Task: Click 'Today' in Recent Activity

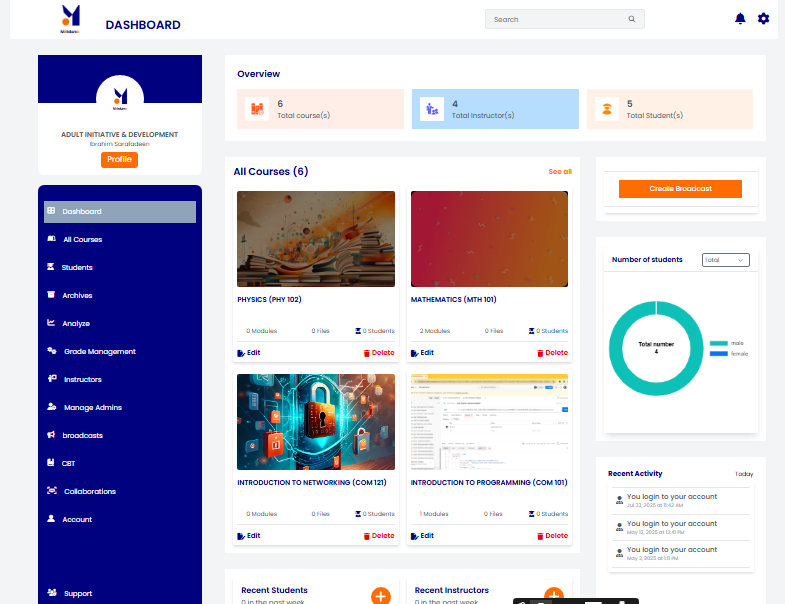Action: (x=744, y=474)
